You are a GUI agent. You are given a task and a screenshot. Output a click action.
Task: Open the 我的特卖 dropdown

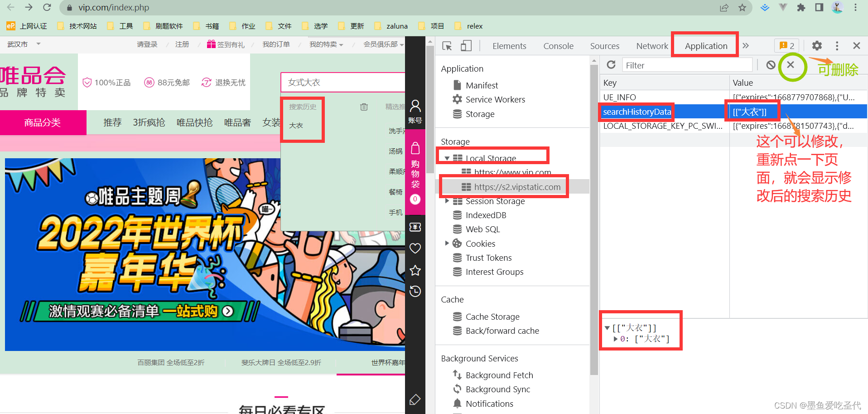click(326, 44)
